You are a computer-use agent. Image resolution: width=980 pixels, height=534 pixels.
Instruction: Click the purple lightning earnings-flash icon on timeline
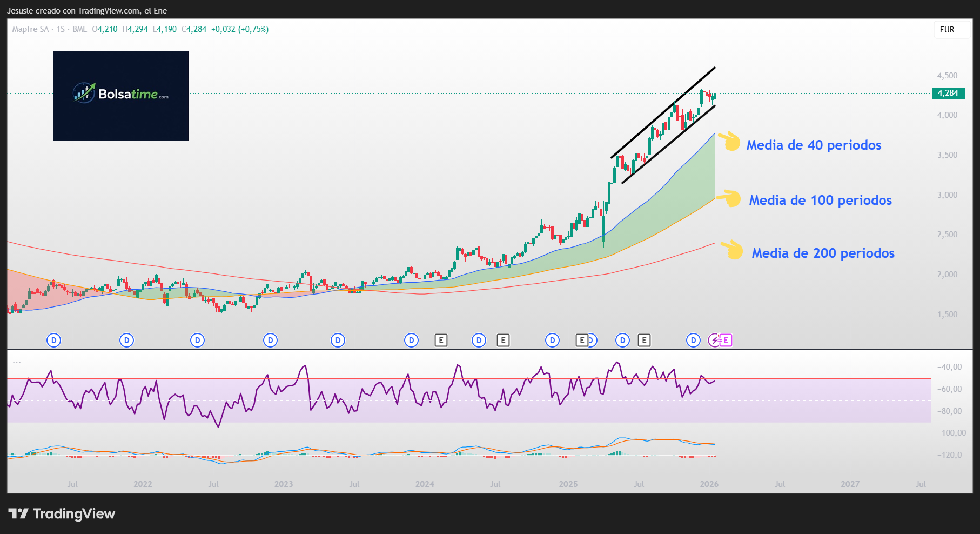pyautogui.click(x=714, y=341)
